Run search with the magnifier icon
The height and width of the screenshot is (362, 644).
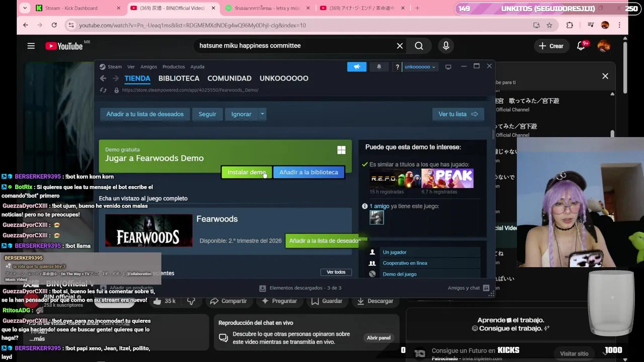click(x=419, y=46)
